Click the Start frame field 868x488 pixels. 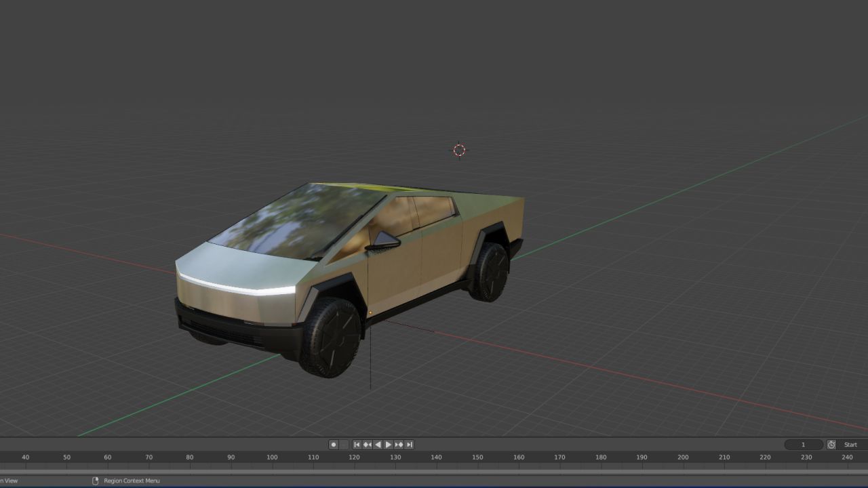852,445
